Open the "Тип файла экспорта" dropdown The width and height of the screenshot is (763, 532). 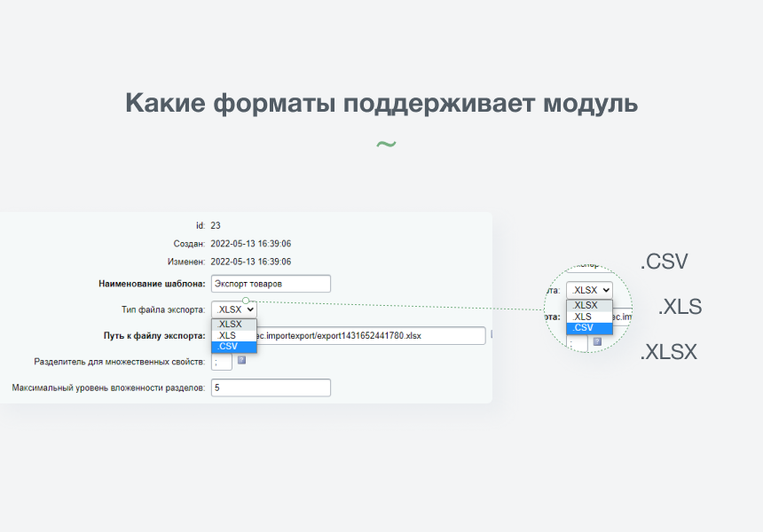coord(233,309)
